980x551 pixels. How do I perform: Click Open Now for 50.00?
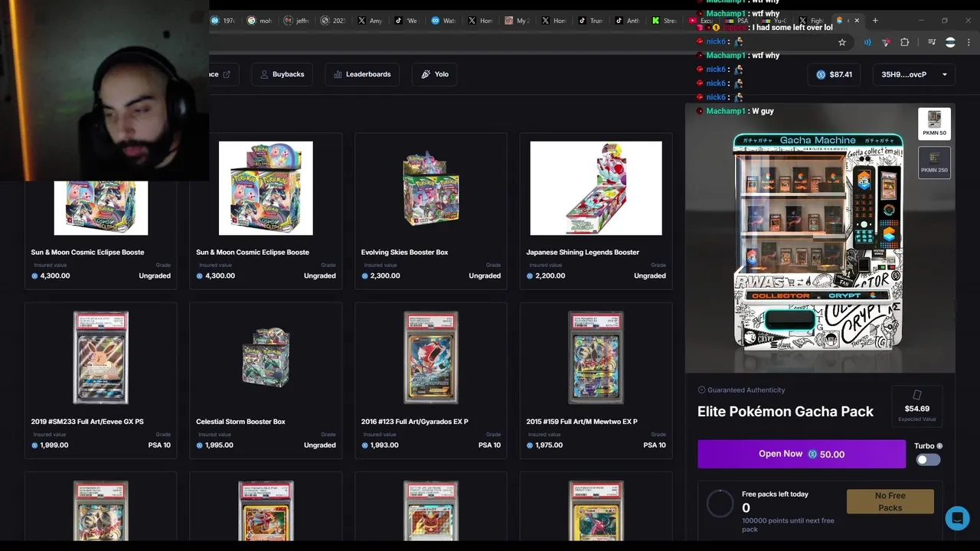pyautogui.click(x=802, y=454)
